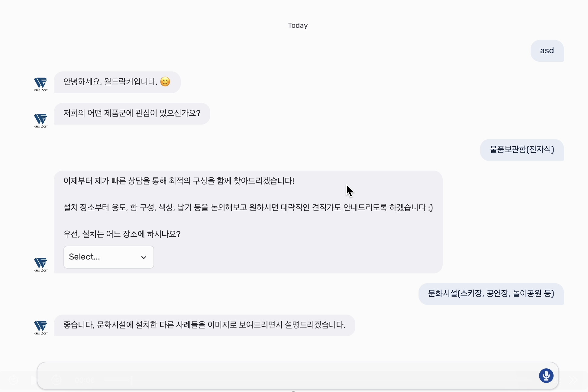Click the "Today" date label
Screen dimensions: 588x392
pos(297,25)
